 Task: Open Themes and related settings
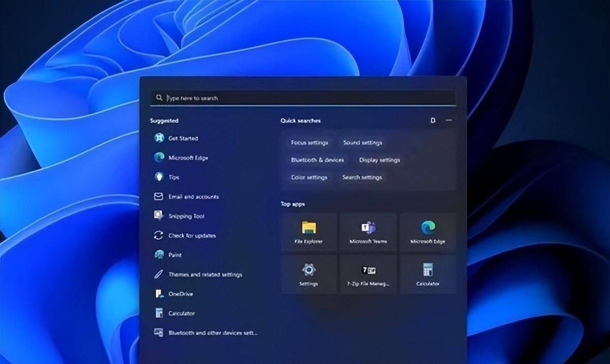pyautogui.click(x=198, y=275)
